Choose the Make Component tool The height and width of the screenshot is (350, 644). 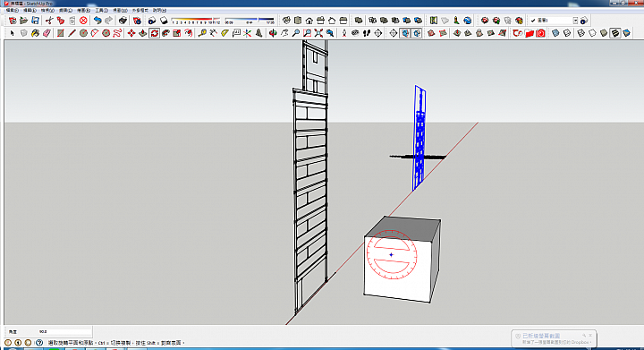(x=23, y=33)
